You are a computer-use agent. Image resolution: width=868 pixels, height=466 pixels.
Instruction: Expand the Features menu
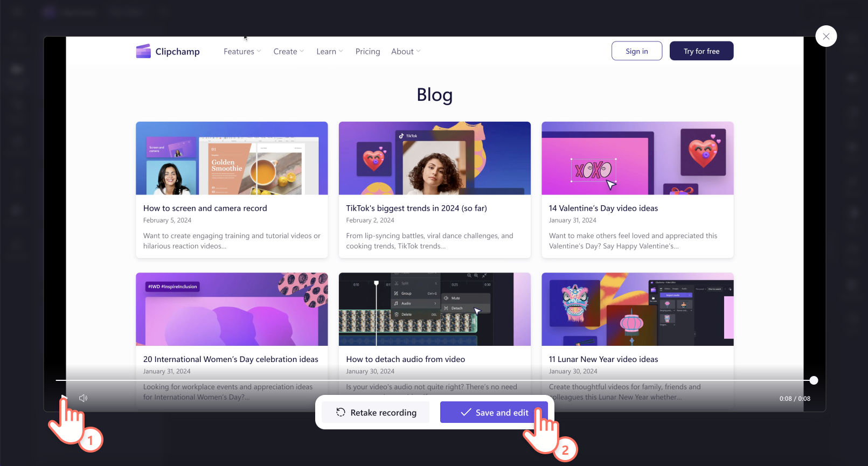pos(242,52)
